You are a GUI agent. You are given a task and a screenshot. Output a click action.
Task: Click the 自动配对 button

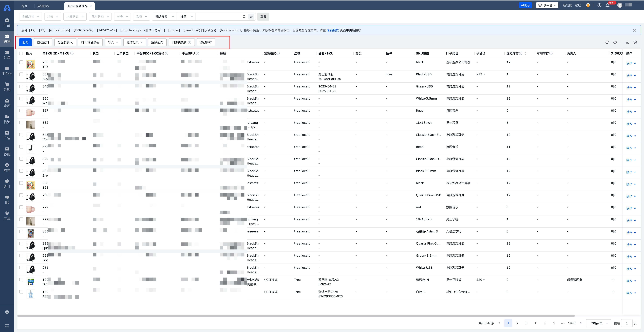tap(43, 42)
